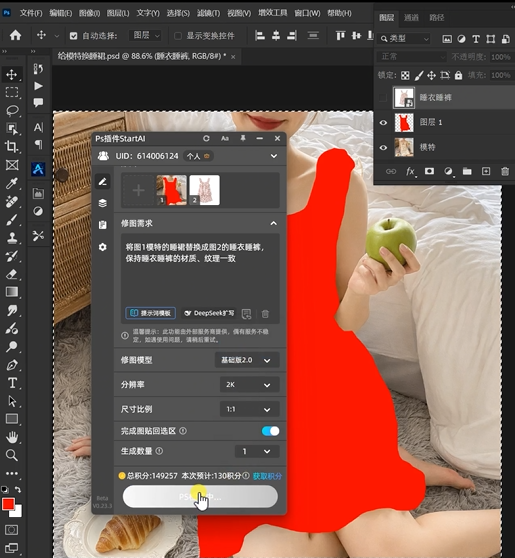Screen dimensions: 515x558
Task: Switch to the 通道 tab
Action: [x=411, y=17]
